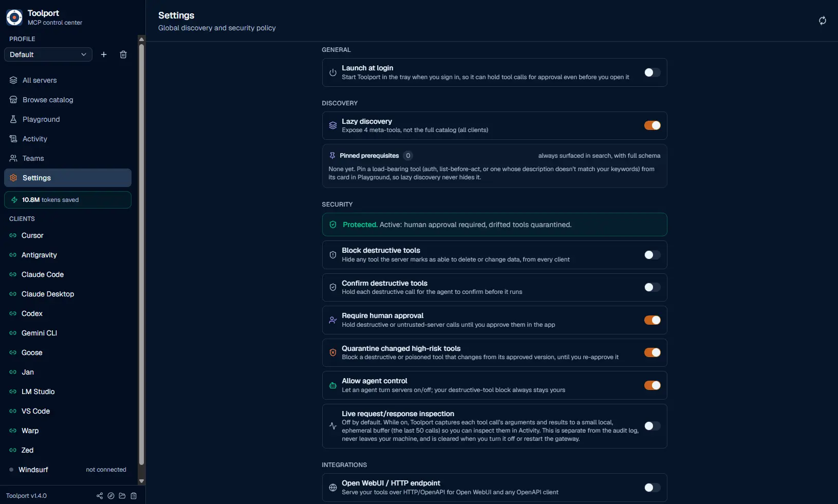Disable Allow agent control toggle

[x=653, y=385]
